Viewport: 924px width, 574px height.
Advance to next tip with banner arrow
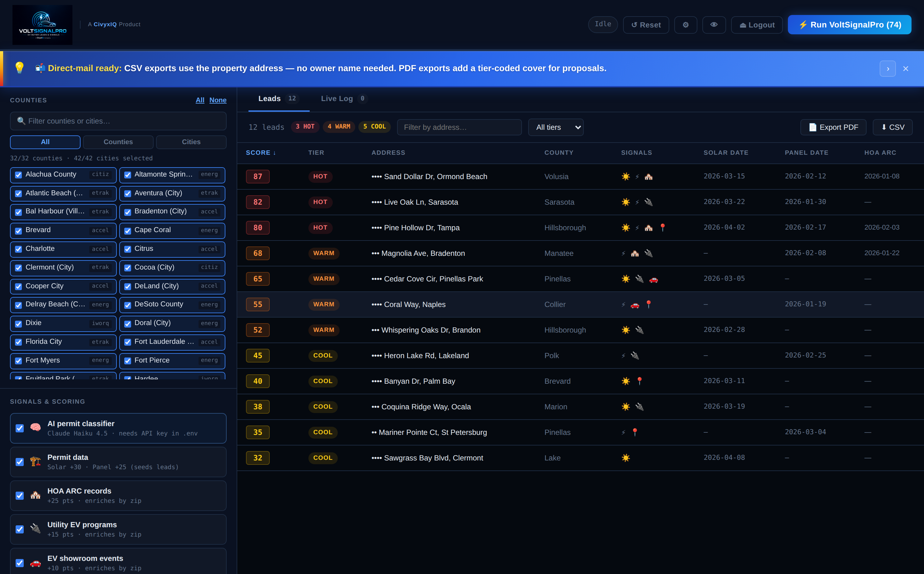pyautogui.click(x=887, y=69)
